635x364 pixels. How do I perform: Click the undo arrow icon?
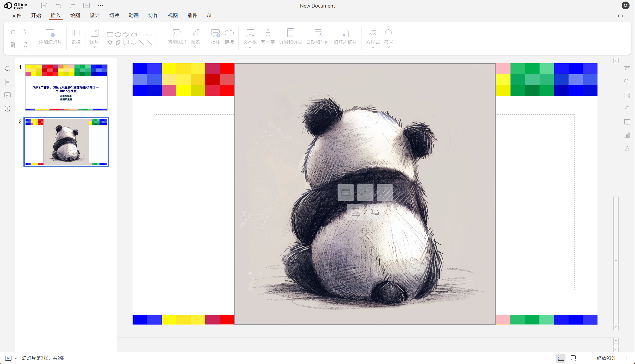[58, 5]
